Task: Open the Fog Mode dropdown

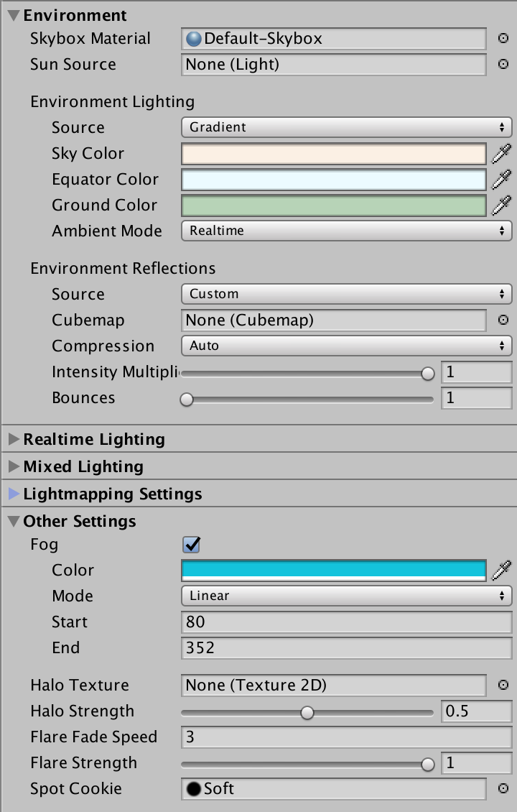Action: 346,596
